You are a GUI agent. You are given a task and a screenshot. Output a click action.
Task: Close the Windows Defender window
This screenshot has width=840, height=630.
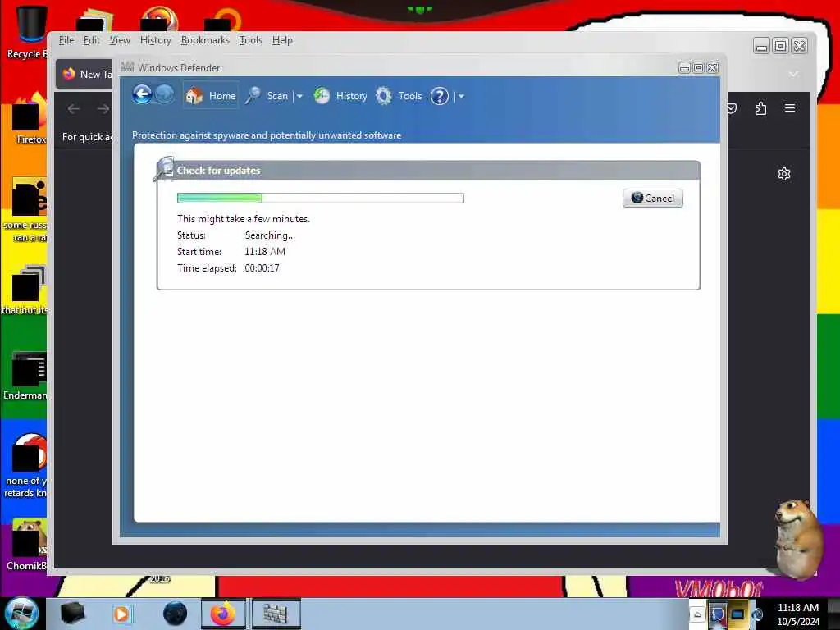tap(712, 67)
